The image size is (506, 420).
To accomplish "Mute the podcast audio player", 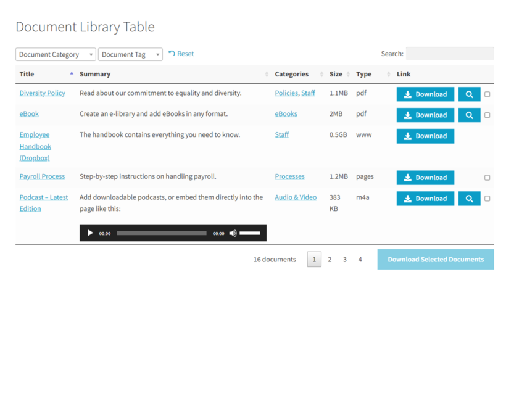I will pos(233,233).
